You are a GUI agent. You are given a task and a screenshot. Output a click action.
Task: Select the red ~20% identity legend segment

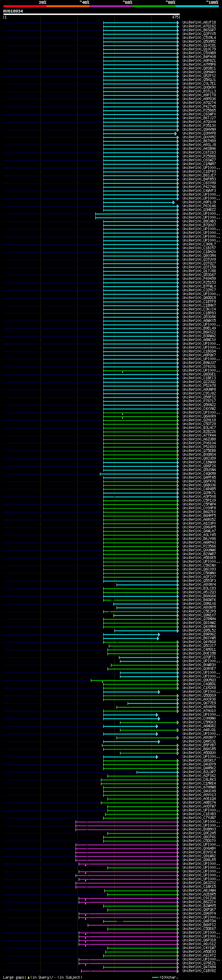[25, 6]
